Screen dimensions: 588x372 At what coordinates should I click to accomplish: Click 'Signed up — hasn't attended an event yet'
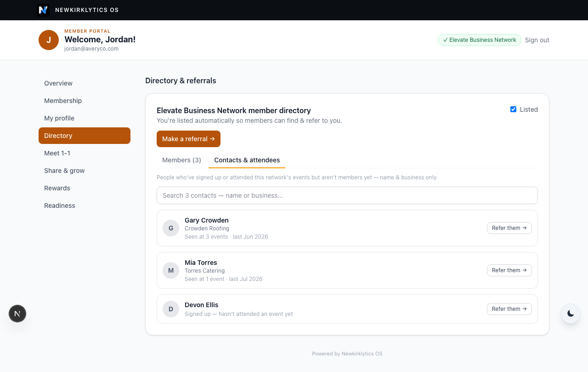tap(239, 314)
